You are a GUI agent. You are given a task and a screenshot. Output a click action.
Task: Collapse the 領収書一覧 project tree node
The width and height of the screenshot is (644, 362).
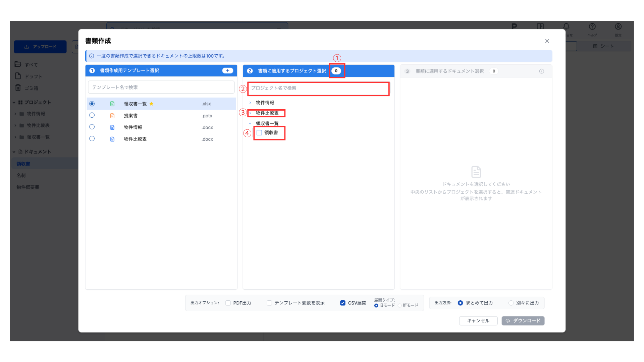pos(250,124)
